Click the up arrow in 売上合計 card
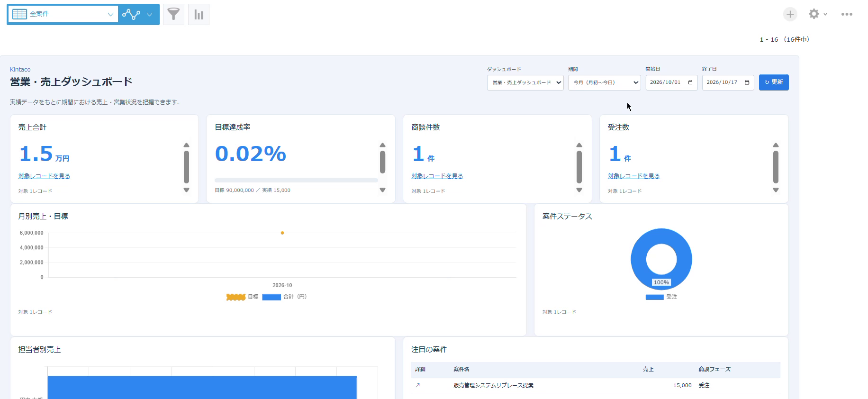The width and height of the screenshot is (868, 399). [186, 145]
